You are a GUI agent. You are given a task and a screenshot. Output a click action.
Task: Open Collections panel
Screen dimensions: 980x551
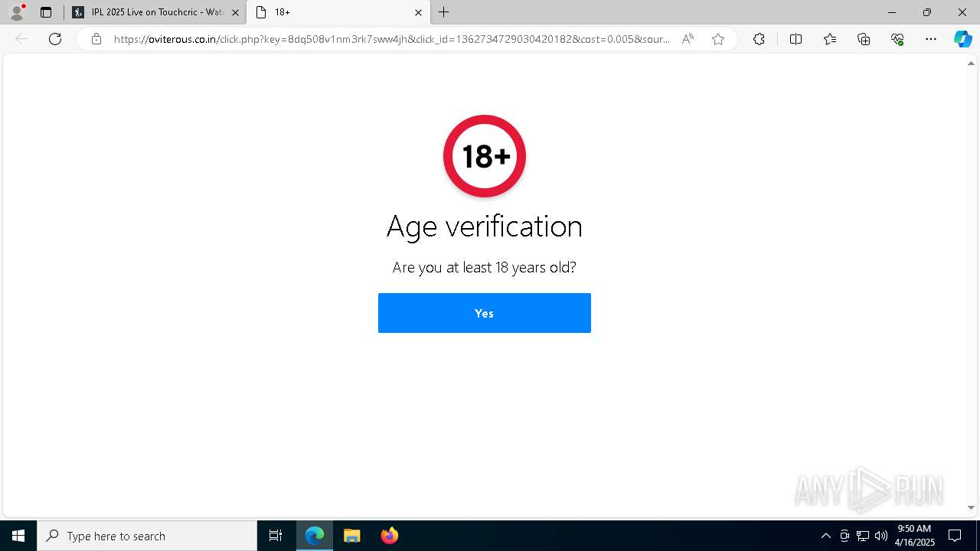coord(864,39)
